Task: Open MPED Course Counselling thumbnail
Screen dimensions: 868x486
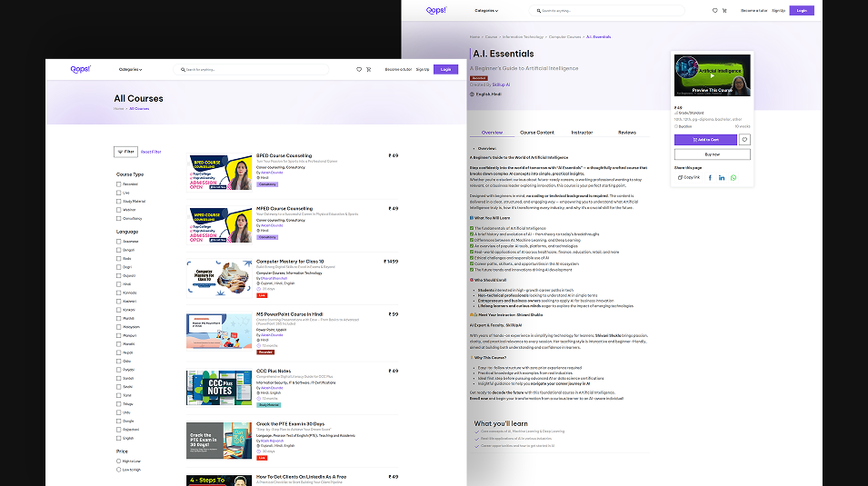Action: point(219,224)
